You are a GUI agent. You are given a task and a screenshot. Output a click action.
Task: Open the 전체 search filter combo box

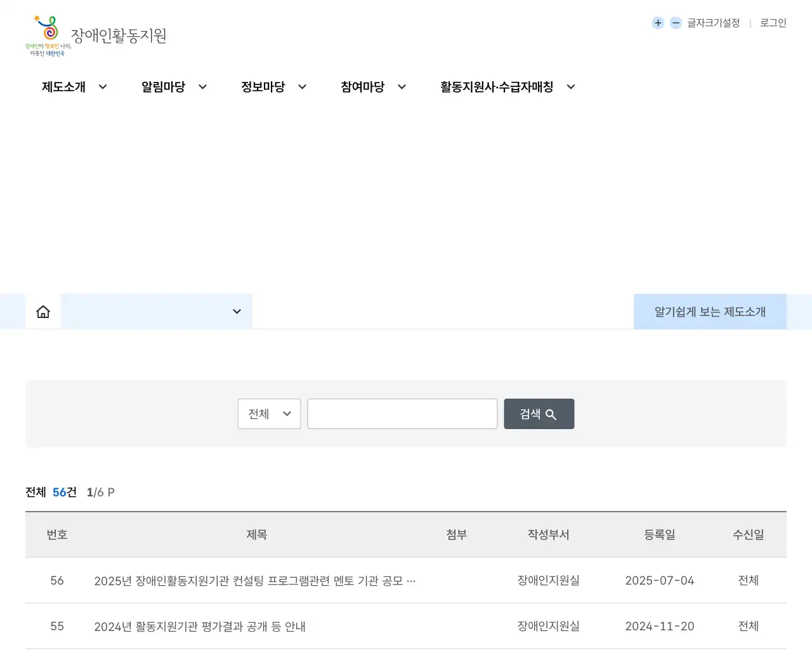(268, 414)
